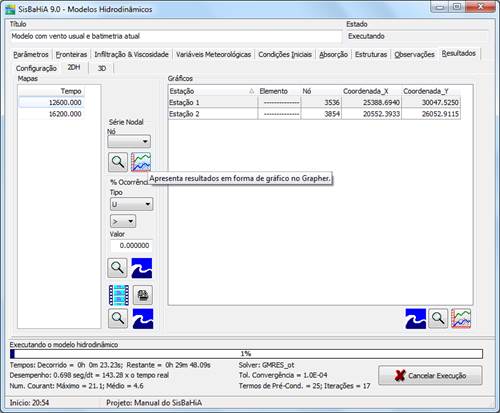This screenshot has height=413, width=500.
Task: Open the Variáveis Meteorológicas tab
Action: tap(213, 54)
